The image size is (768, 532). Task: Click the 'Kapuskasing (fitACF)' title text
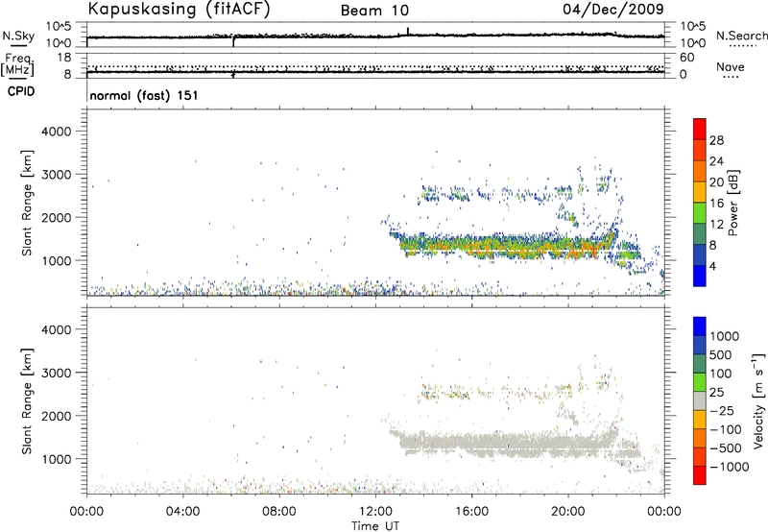pyautogui.click(x=179, y=10)
